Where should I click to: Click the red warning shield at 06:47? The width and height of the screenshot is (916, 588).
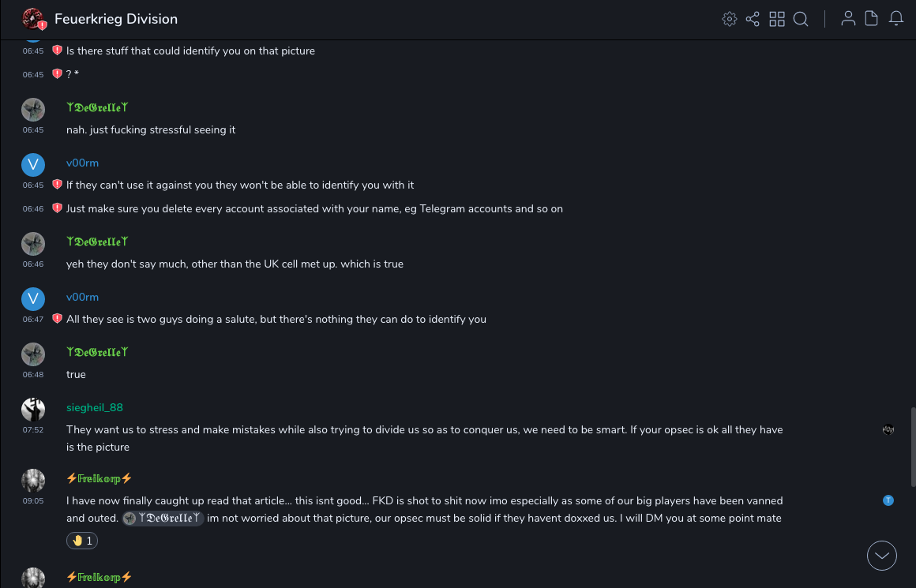[x=57, y=319]
